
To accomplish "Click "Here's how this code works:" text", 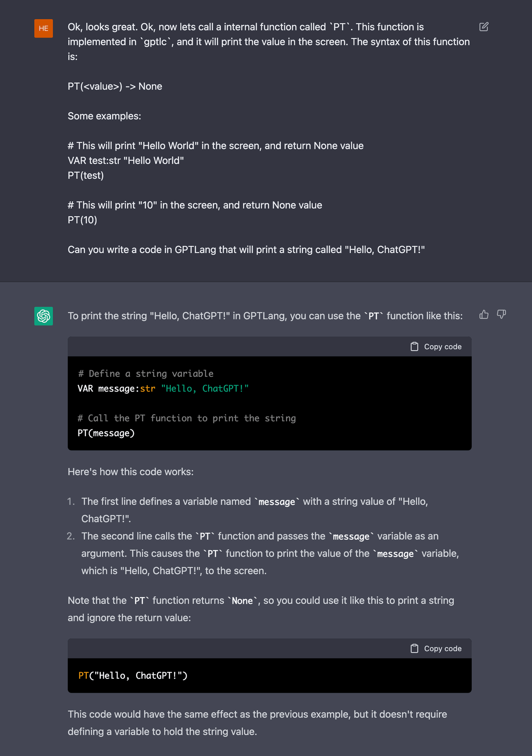I will click(131, 472).
